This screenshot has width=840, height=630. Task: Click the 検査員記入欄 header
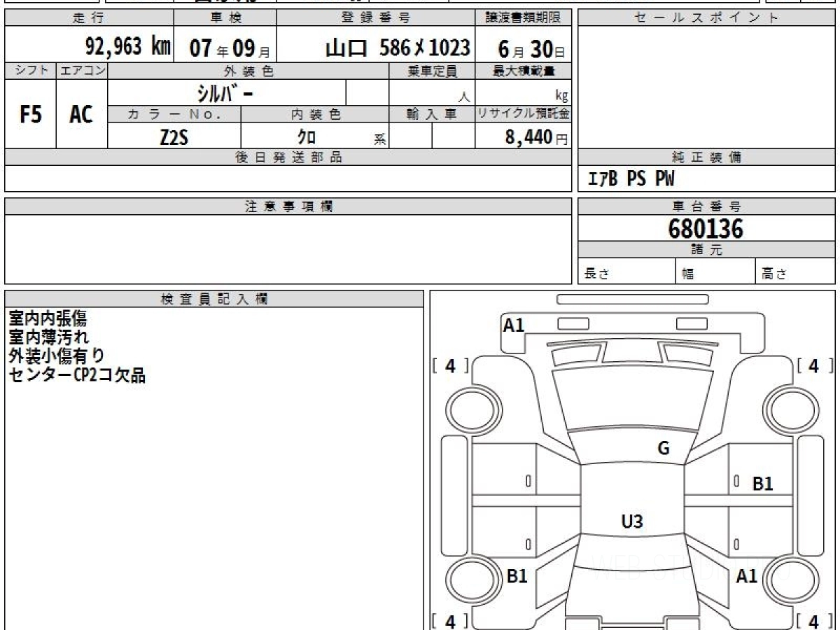click(x=214, y=299)
